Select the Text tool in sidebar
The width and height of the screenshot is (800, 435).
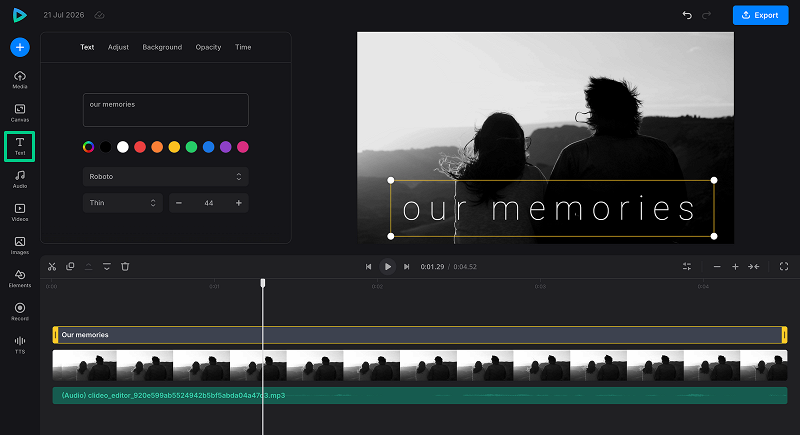20,146
